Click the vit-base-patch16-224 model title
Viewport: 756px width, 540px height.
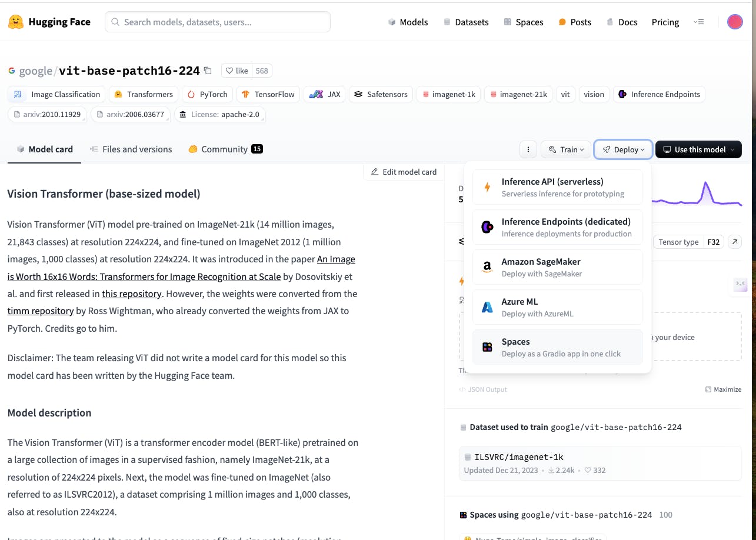129,71
